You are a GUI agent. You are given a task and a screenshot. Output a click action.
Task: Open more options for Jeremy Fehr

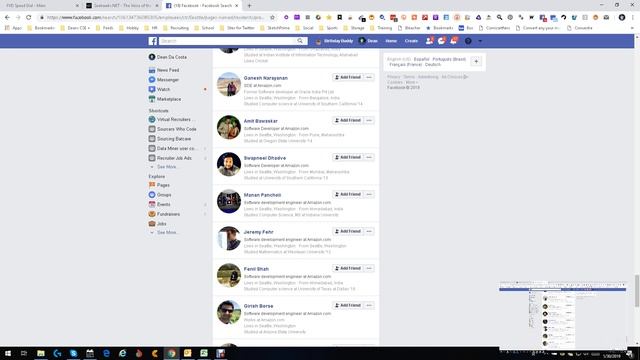point(369,231)
